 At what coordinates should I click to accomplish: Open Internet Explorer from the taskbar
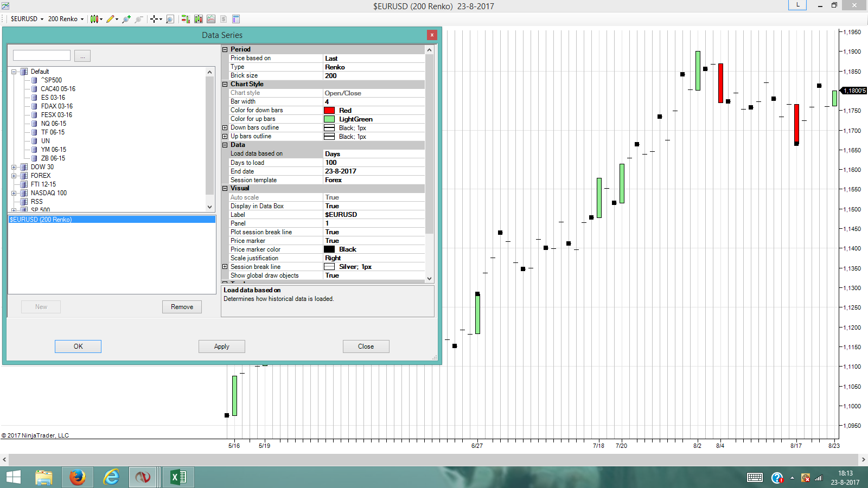click(x=111, y=477)
